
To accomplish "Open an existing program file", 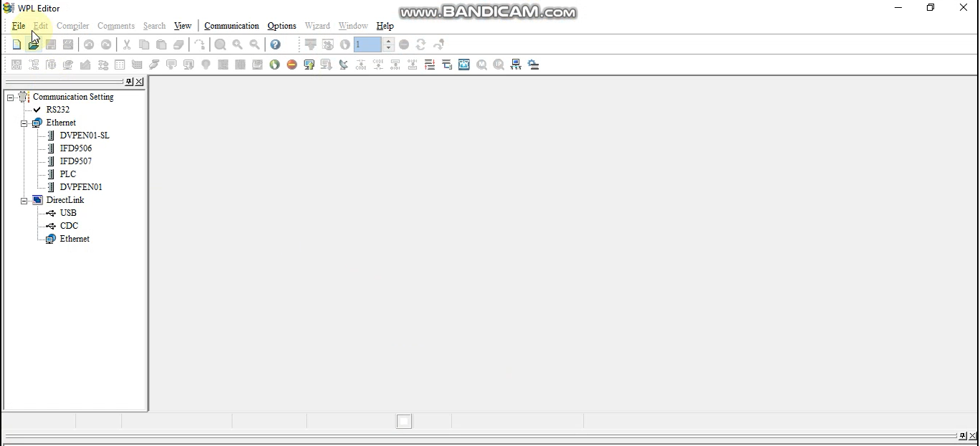I will [x=34, y=44].
